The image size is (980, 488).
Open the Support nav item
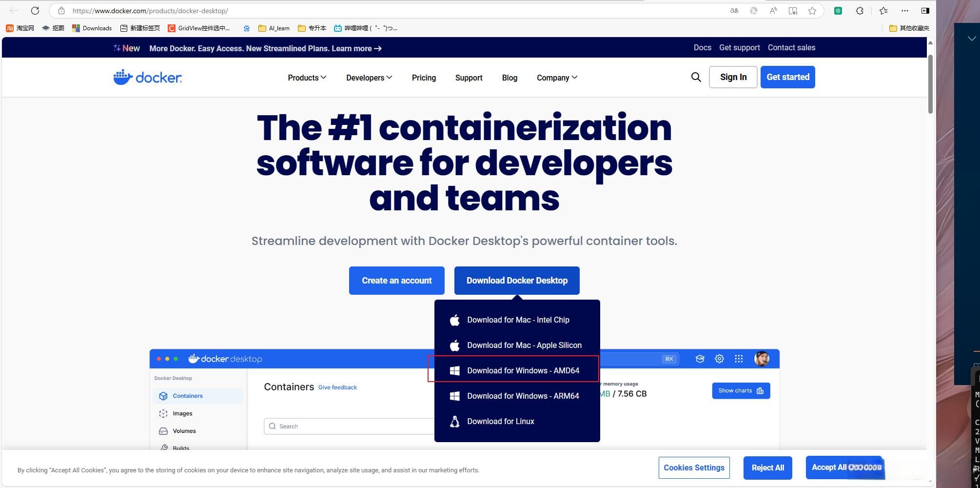469,78
